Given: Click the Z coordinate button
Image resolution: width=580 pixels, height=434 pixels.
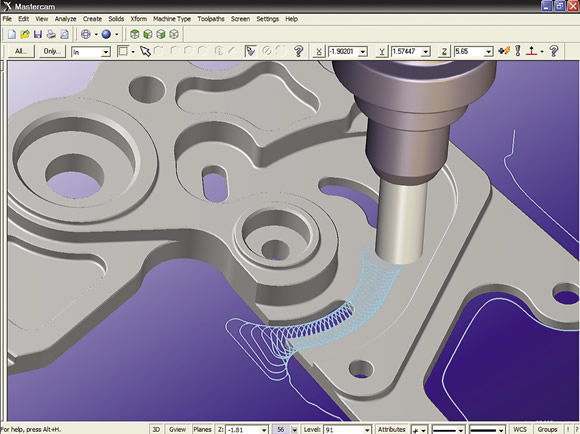Looking at the screenshot, I should (444, 51).
